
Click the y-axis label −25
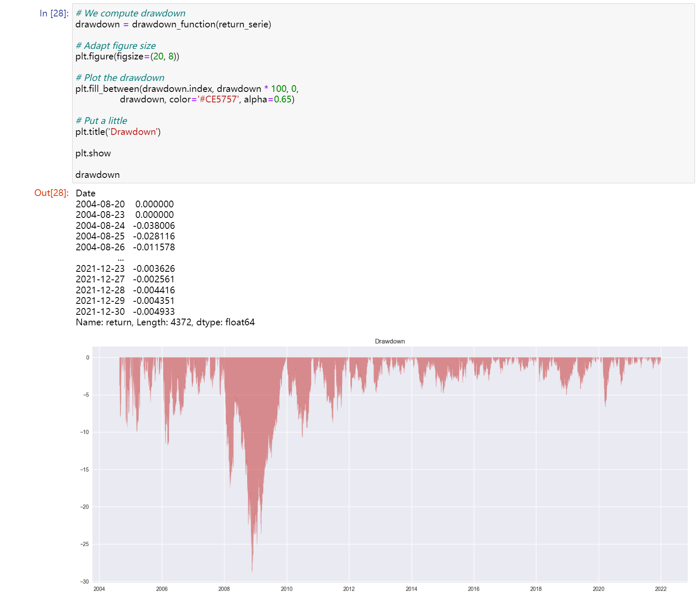(85, 544)
